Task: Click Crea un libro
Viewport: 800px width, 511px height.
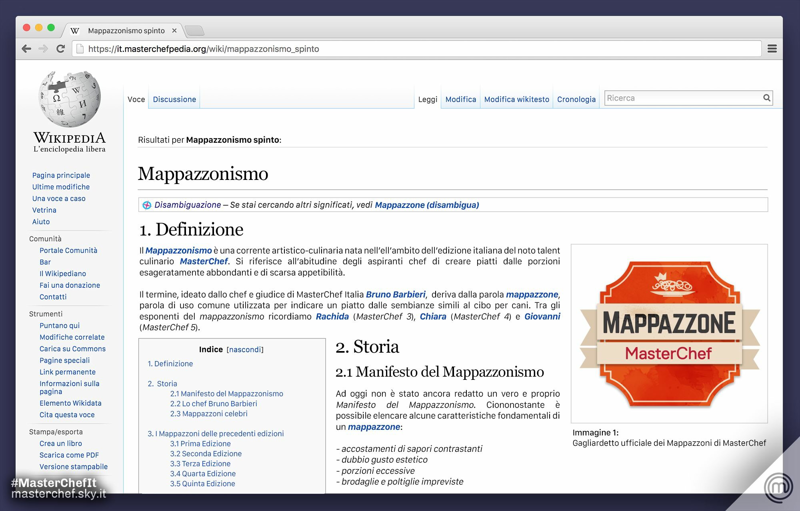Action: [61, 443]
